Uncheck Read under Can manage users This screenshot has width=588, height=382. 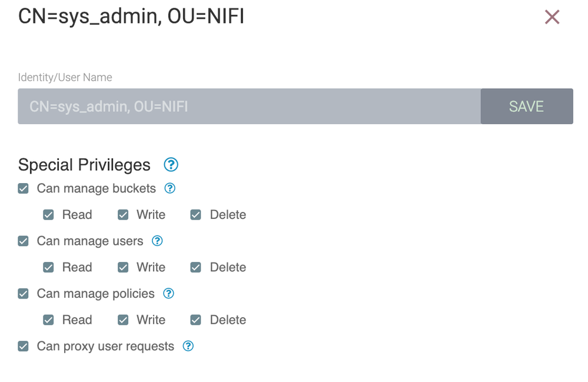pos(48,267)
